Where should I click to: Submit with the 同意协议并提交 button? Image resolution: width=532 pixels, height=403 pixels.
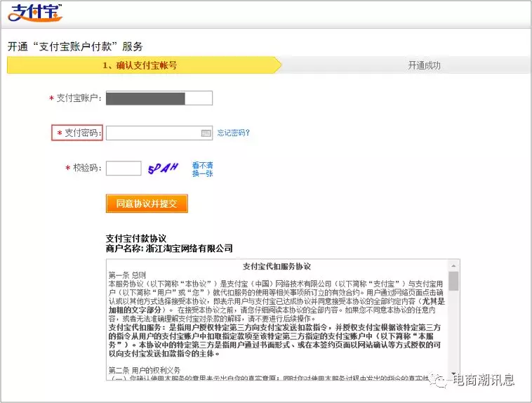(147, 204)
